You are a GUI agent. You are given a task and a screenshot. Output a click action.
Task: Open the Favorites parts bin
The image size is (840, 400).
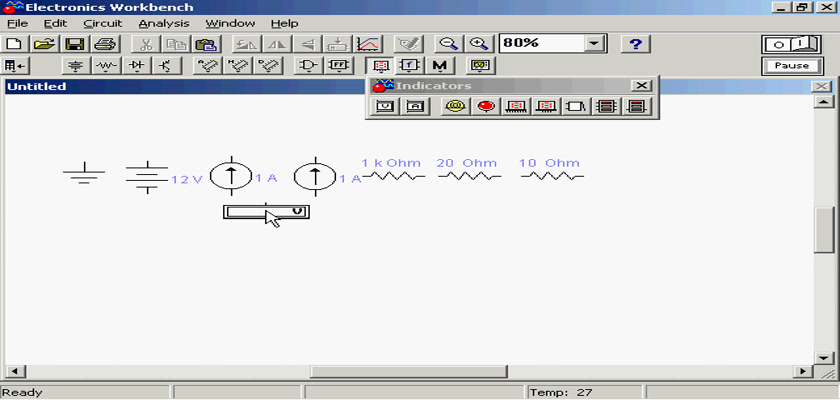(16, 66)
